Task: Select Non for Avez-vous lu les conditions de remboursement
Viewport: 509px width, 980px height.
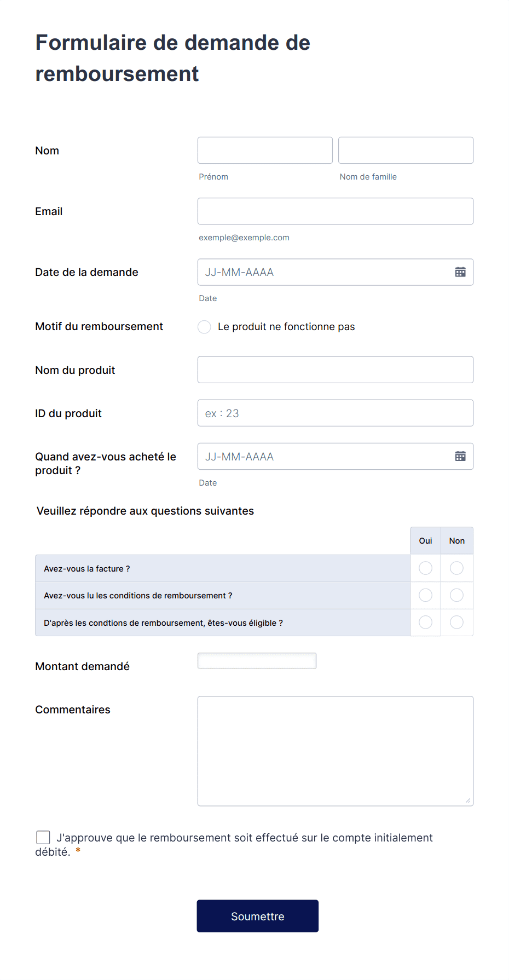Action: coord(456,595)
